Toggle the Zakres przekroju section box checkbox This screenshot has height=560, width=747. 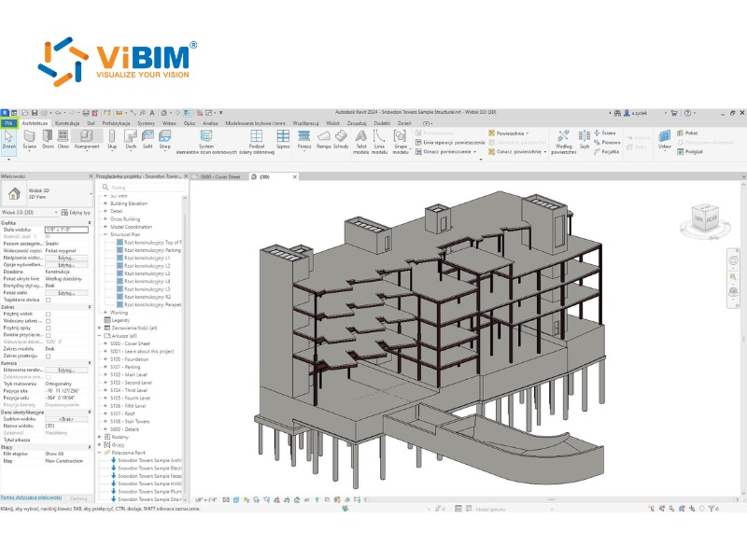(x=49, y=357)
